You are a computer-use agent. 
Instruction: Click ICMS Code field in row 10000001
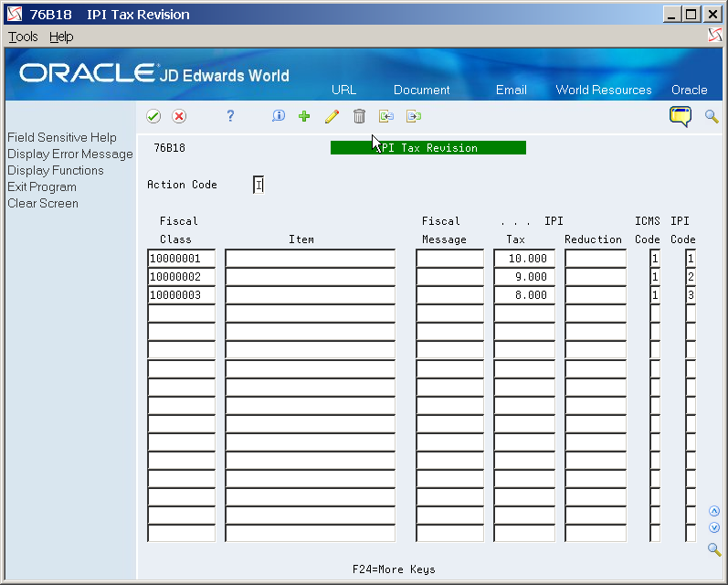point(655,259)
